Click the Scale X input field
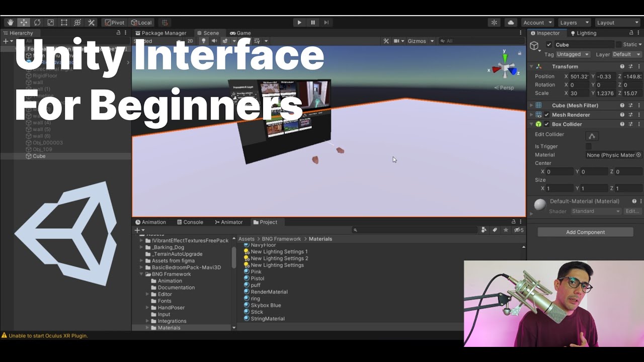This screenshot has height=362, width=644. click(579, 94)
